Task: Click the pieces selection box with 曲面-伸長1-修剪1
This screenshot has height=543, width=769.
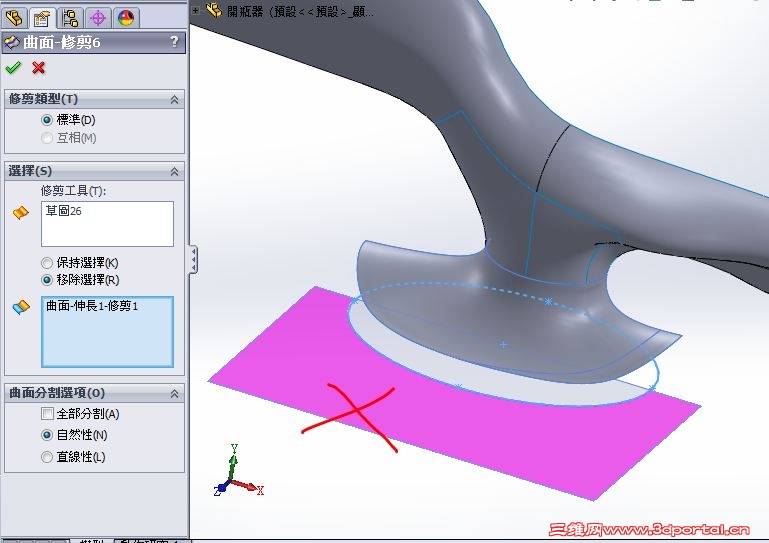Action: click(107, 332)
